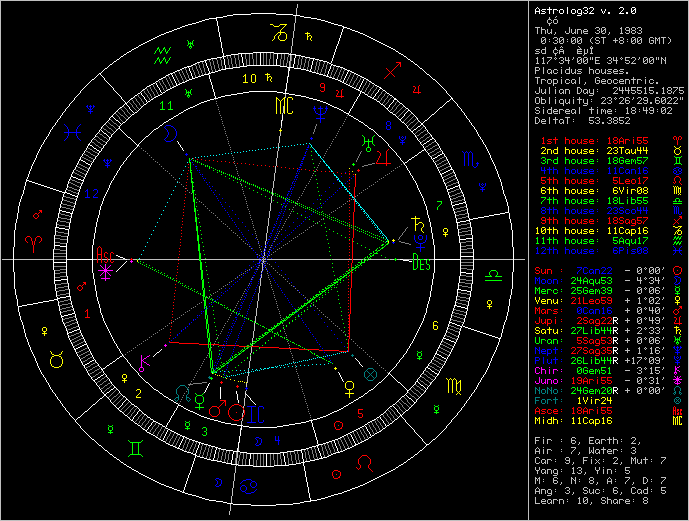This screenshot has width=689, height=521.
Task: Click the Gemini sign glyph on the outer wheel
Action: pyautogui.click(x=135, y=449)
